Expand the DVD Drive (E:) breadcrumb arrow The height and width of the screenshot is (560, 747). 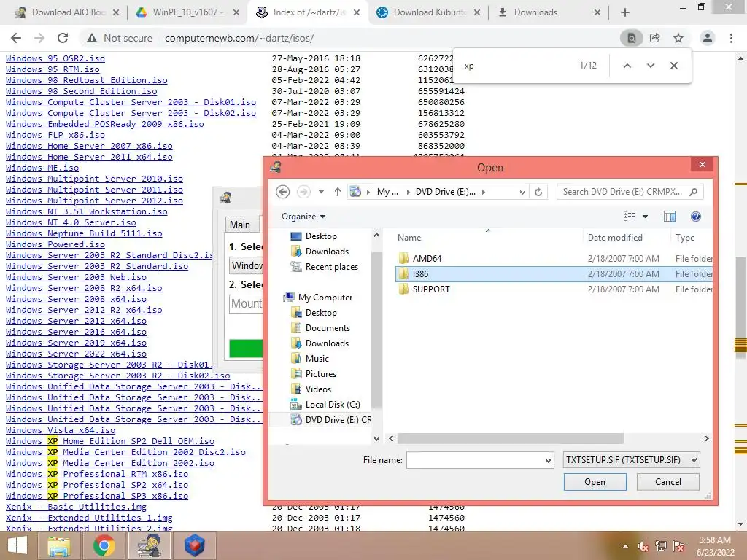tap(484, 192)
